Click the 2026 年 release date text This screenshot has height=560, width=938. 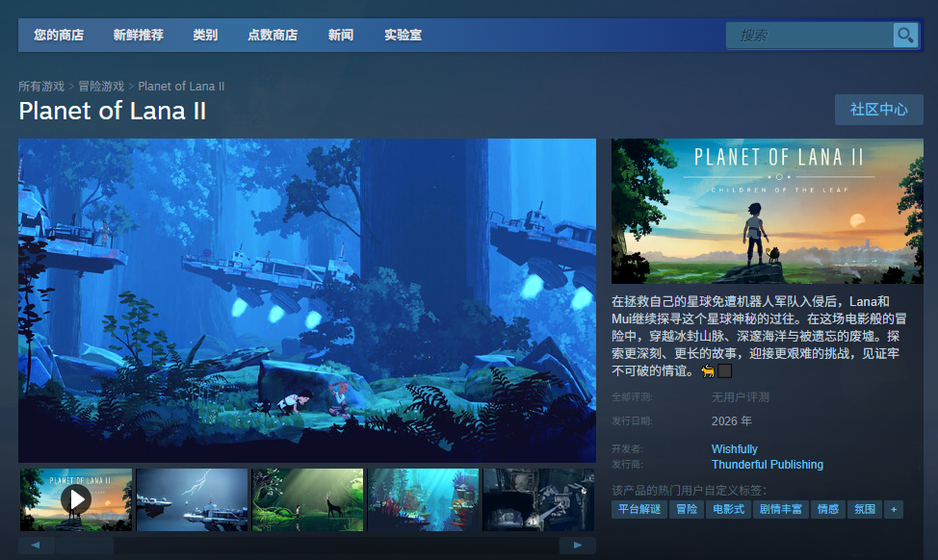pos(732,421)
